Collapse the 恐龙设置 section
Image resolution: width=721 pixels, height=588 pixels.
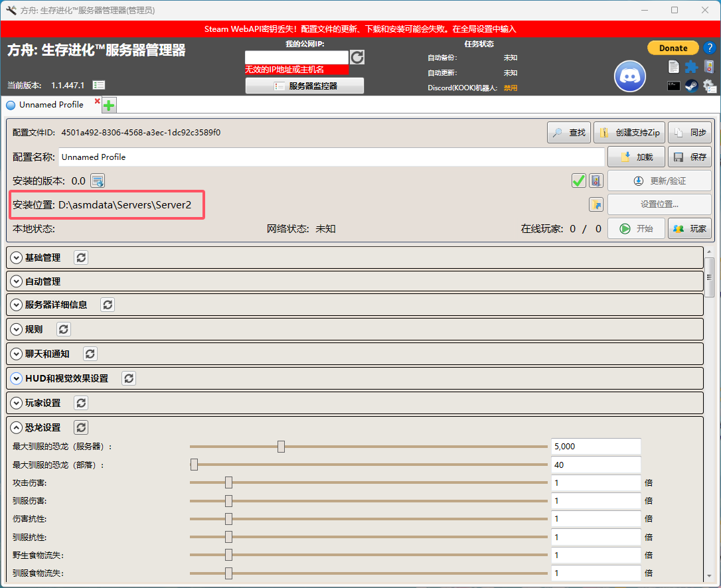click(17, 427)
